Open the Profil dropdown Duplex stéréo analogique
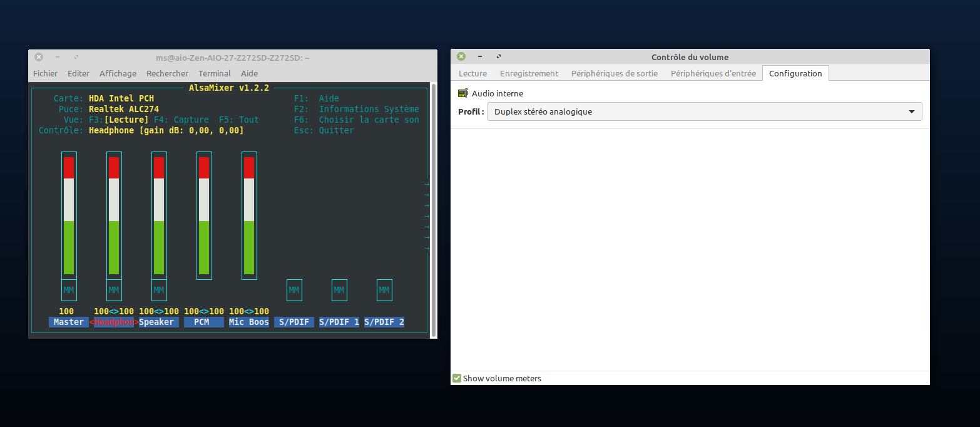Image resolution: width=980 pixels, height=427 pixels. coord(704,112)
